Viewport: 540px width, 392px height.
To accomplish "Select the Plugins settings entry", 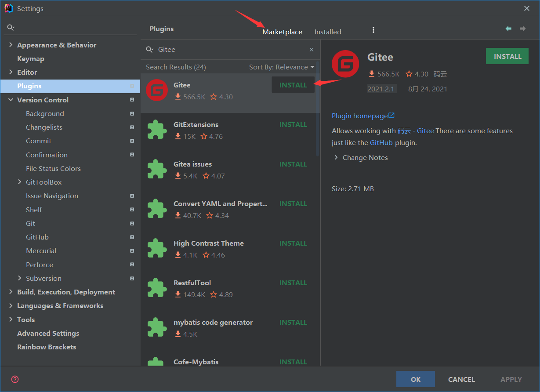I will (x=70, y=86).
